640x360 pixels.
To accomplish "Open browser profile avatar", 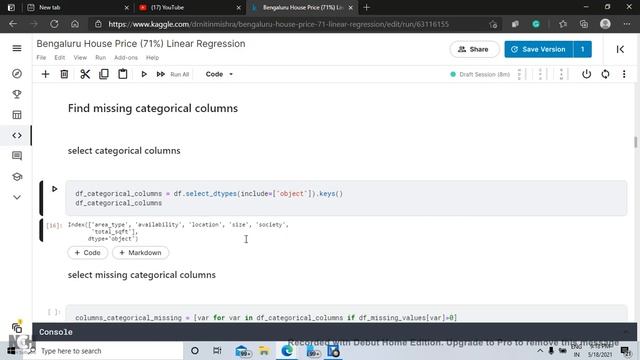I will point(605,24).
